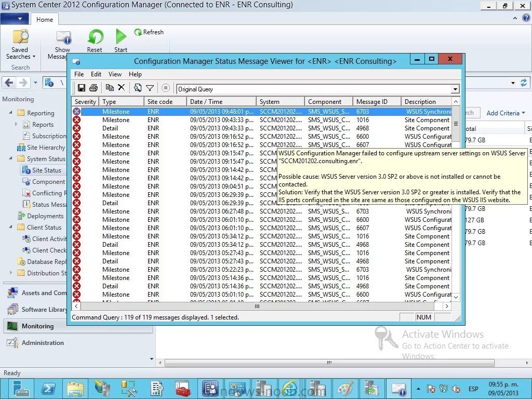
Task: Click the Find icon in viewer toolbar
Action: pos(137,88)
